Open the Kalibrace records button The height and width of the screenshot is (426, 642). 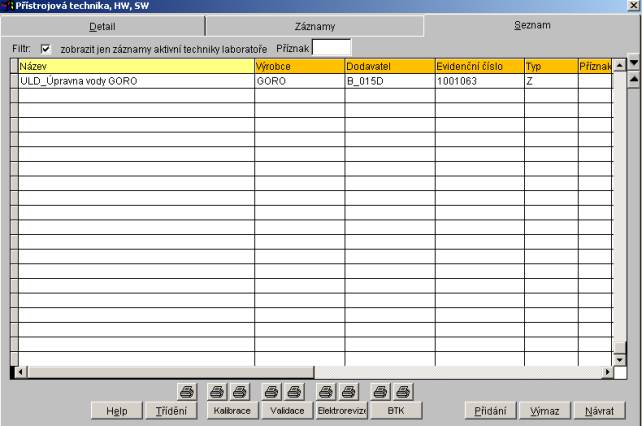pos(232,410)
